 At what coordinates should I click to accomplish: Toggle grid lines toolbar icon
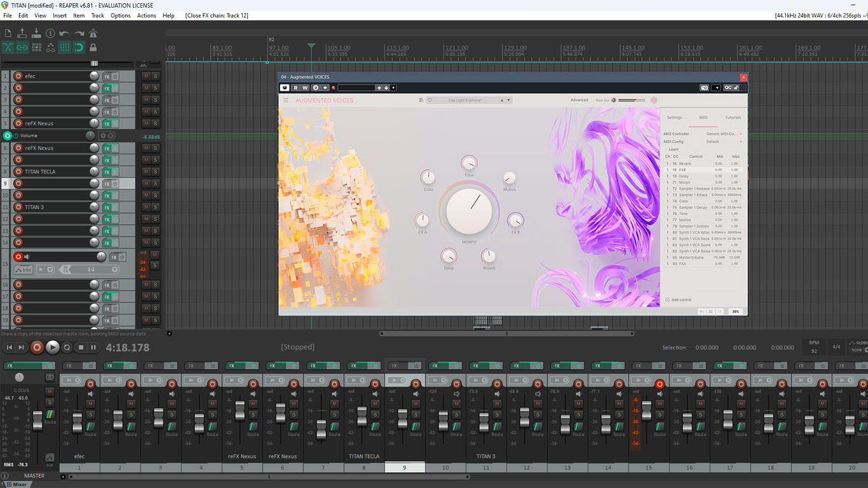click(64, 47)
